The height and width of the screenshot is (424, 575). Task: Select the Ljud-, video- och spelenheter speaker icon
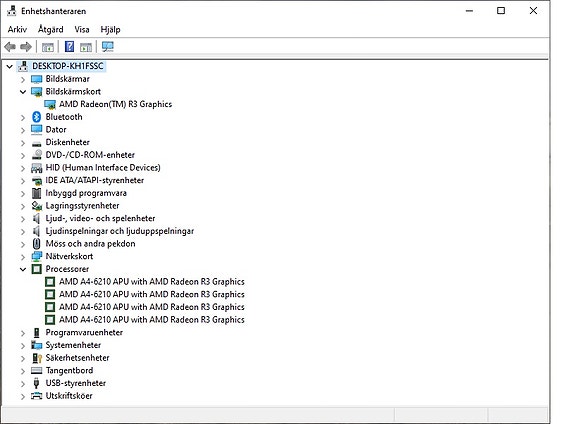pyautogui.click(x=36, y=219)
